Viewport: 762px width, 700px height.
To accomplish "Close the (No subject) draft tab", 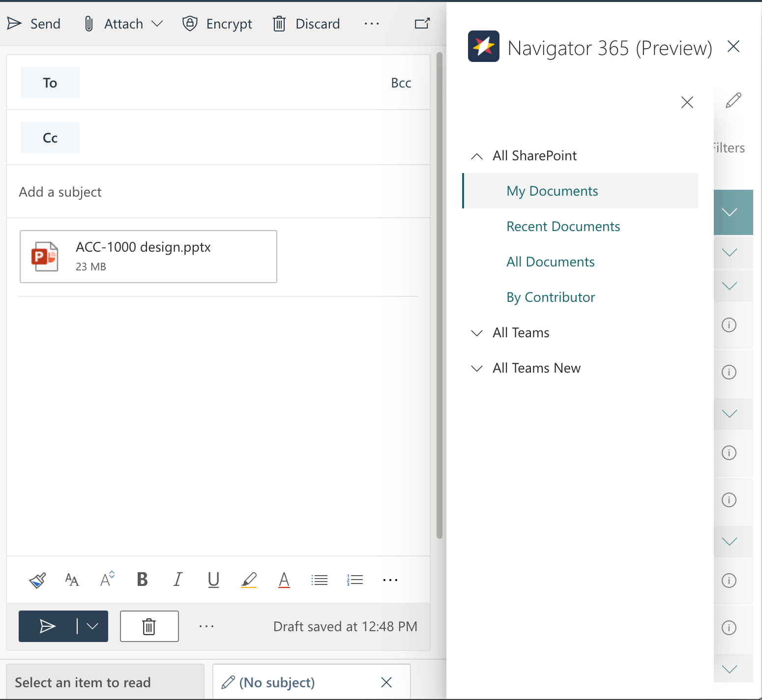I will point(386,682).
